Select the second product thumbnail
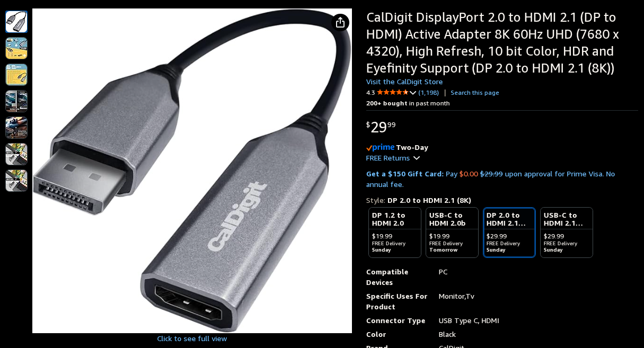Screen dimensions: 644x348 click(x=16, y=48)
